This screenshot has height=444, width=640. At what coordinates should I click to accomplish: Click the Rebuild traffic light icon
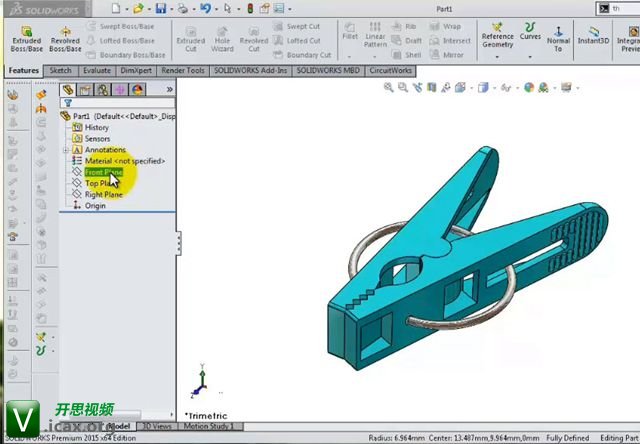click(250, 8)
